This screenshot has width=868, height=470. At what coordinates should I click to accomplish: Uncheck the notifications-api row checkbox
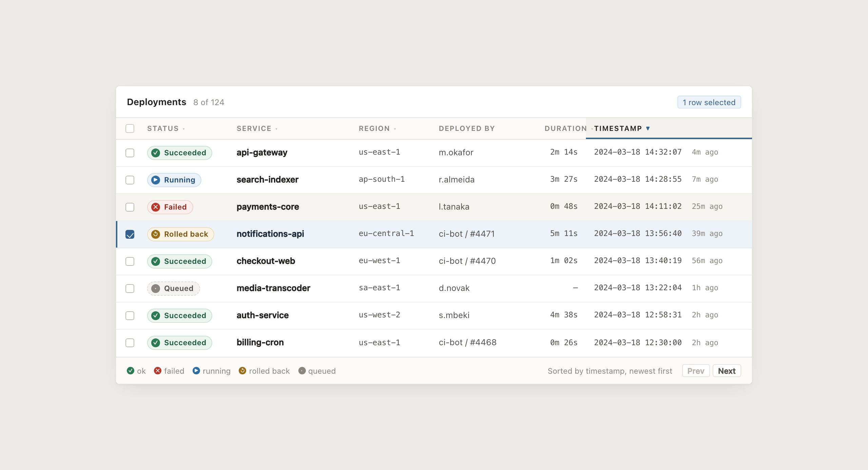[130, 234]
